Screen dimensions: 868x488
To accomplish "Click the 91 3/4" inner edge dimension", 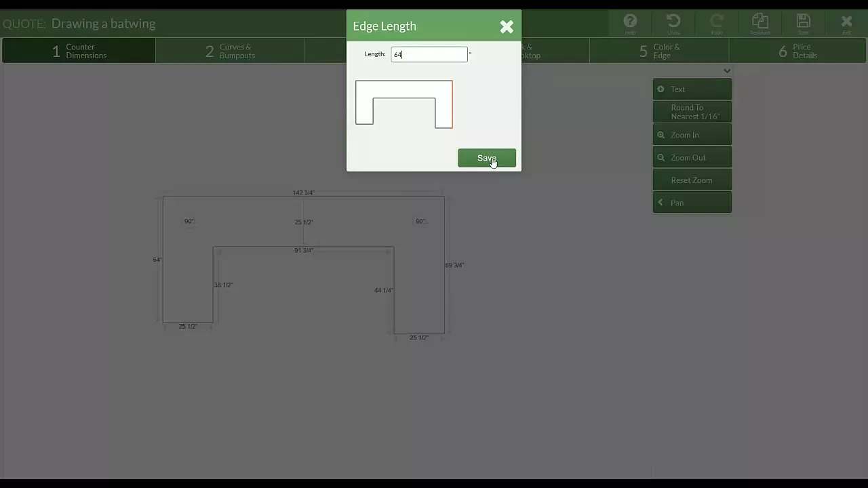I will click(303, 250).
